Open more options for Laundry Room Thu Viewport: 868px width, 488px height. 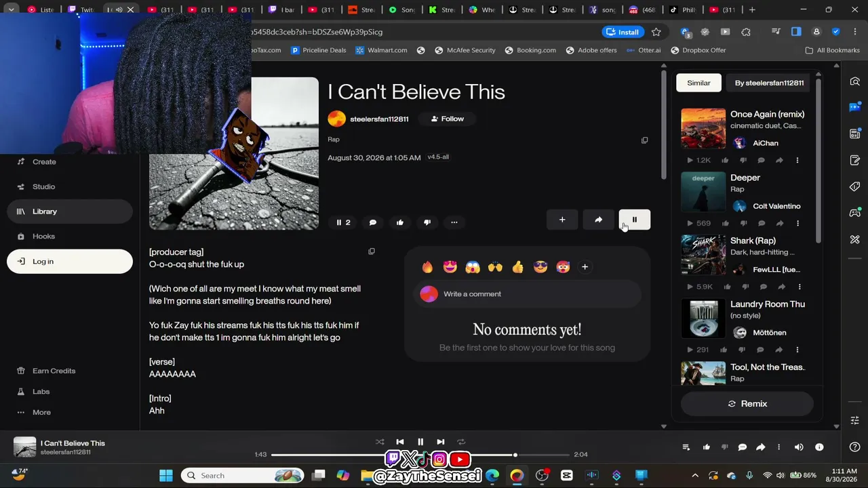[797, 350]
